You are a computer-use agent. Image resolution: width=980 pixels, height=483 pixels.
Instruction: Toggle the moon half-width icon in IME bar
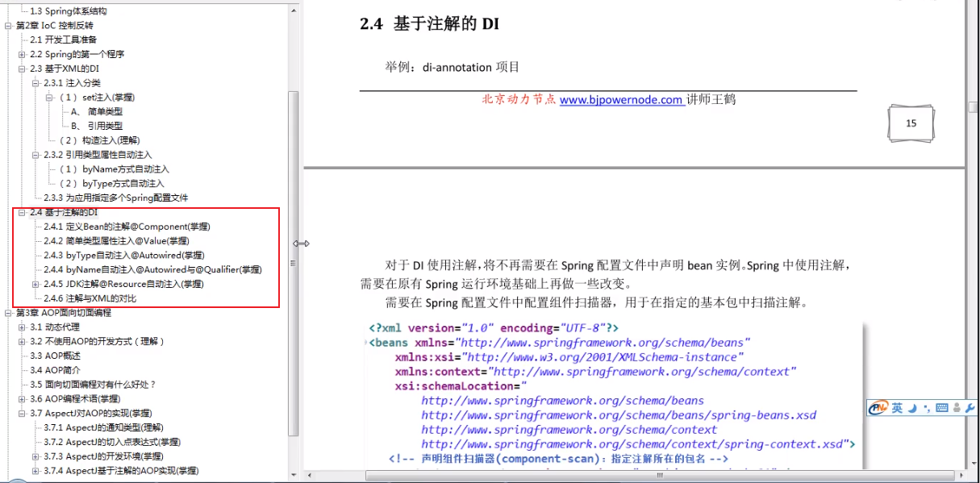(x=912, y=409)
